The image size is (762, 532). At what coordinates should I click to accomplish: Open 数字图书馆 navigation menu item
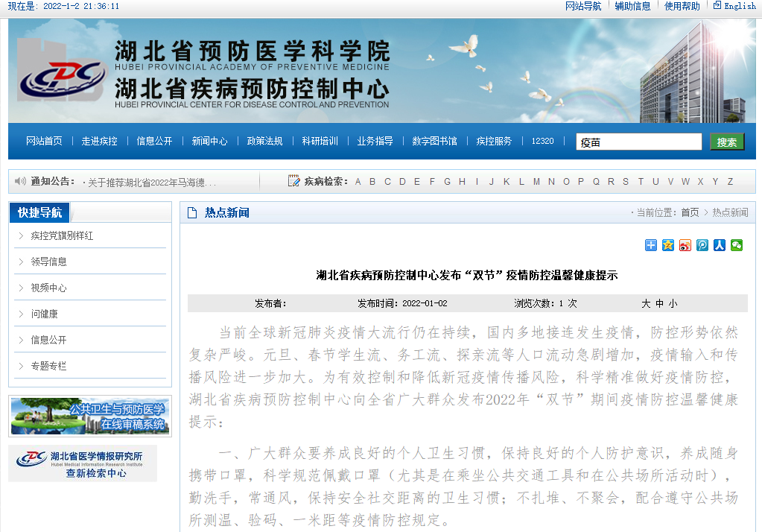pos(434,141)
